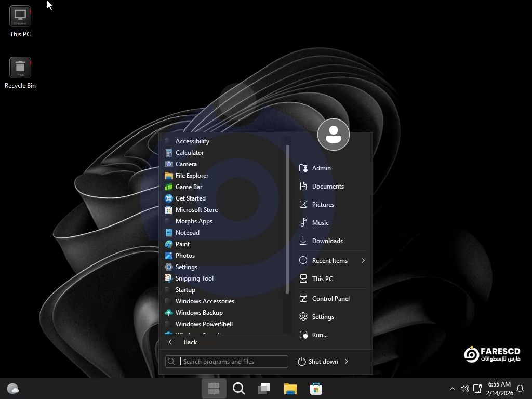This screenshot has height=399, width=532.
Task: Expand the Shut down options arrow
Action: click(x=347, y=362)
